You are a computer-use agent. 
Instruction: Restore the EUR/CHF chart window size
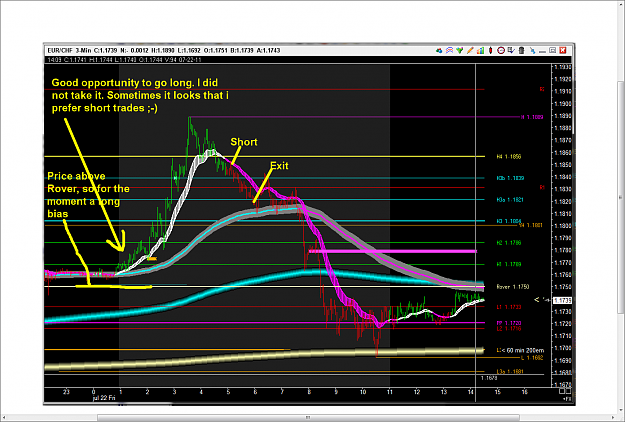[x=552, y=51]
